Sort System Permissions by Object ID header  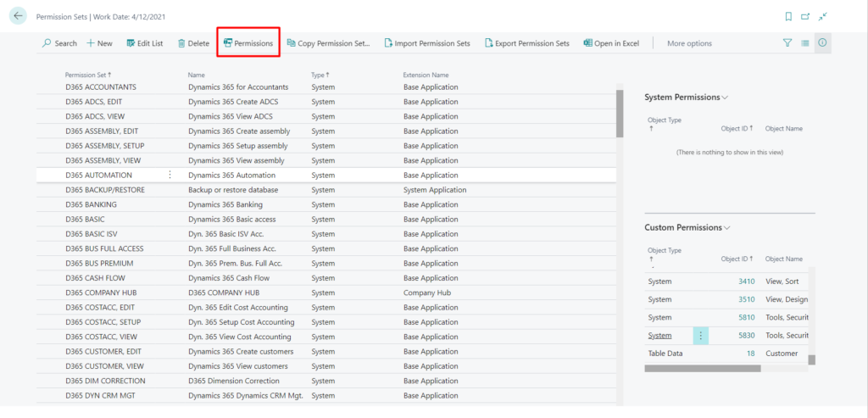point(737,128)
